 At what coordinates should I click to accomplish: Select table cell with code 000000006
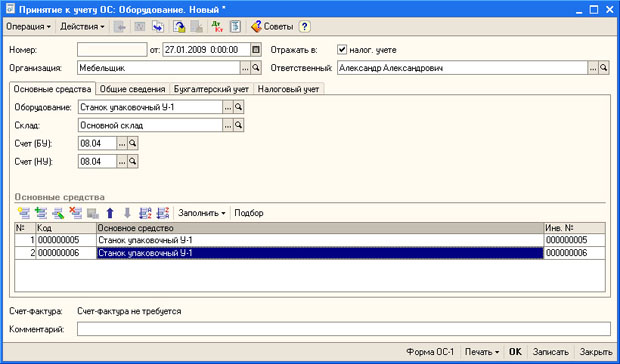click(66, 253)
